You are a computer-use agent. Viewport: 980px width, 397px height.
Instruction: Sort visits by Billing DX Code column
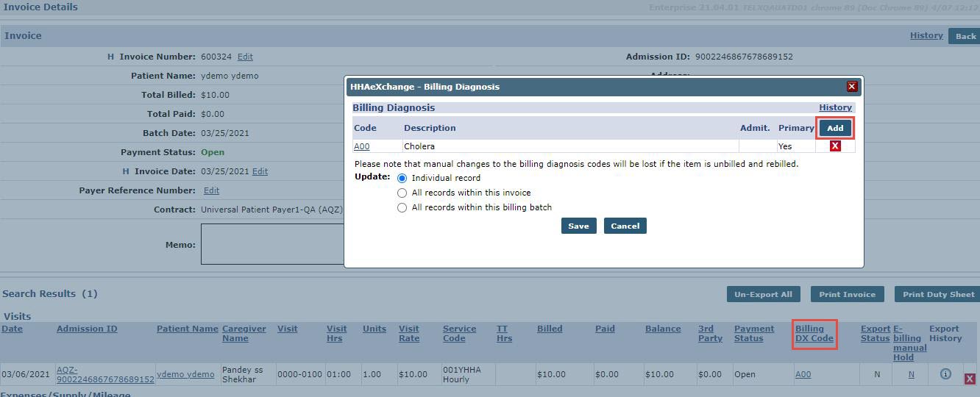[814, 334]
